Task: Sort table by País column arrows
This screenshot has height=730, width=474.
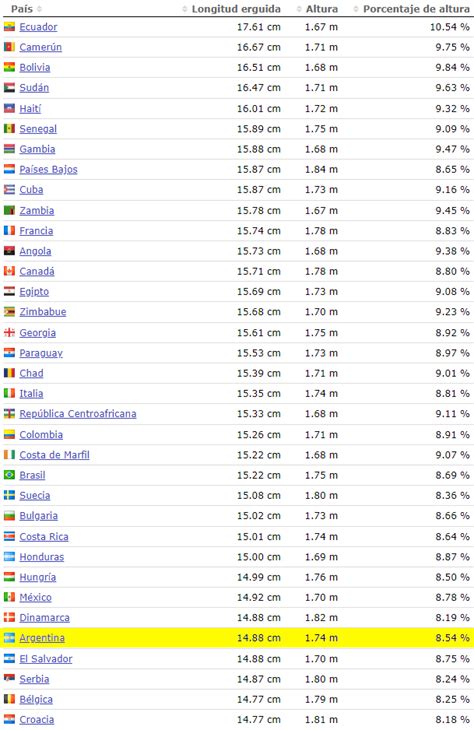Action: point(39,9)
